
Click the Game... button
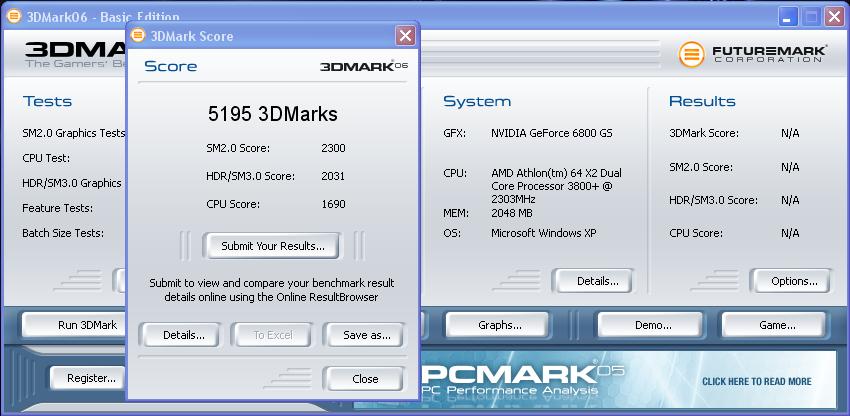(x=776, y=325)
